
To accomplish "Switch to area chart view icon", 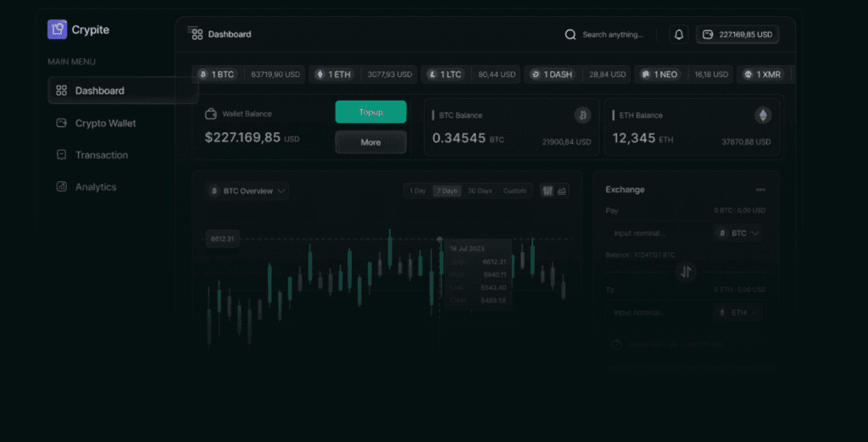I will pyautogui.click(x=562, y=191).
